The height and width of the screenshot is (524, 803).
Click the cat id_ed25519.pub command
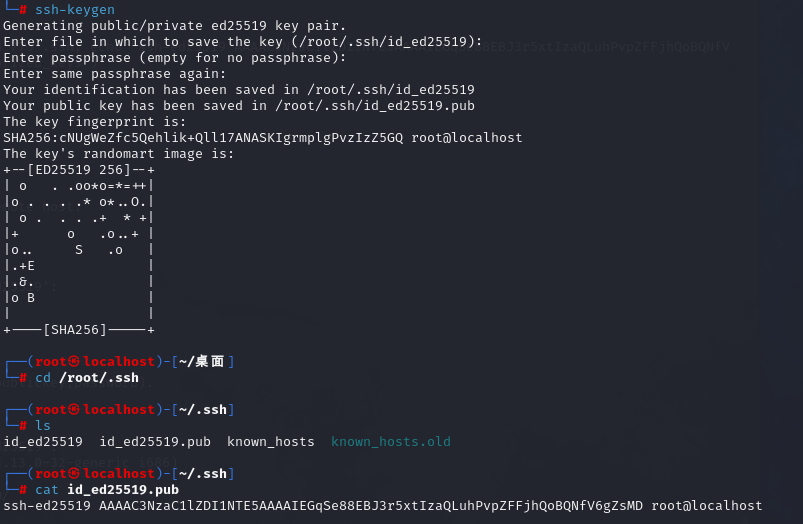pos(107,490)
